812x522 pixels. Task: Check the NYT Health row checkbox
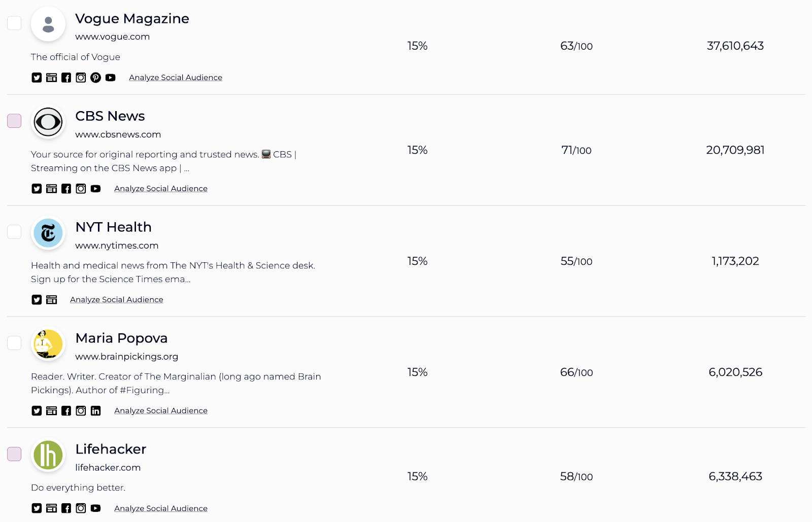click(x=14, y=232)
